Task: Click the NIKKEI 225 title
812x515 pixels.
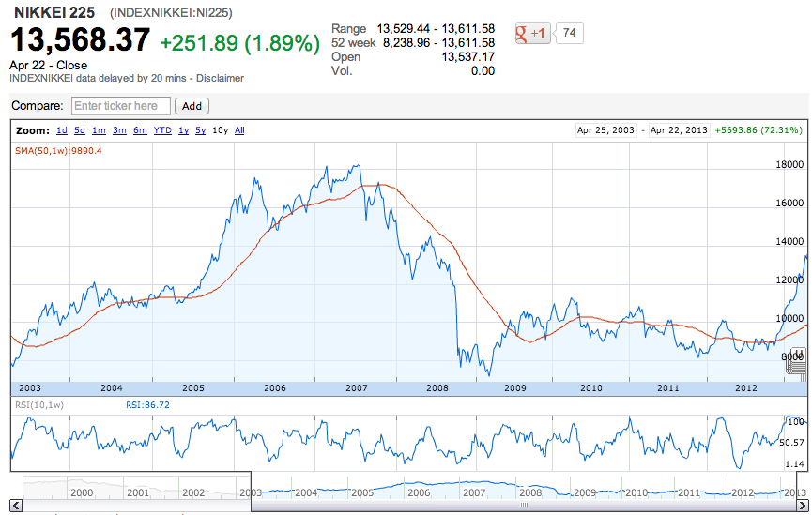Action: (54, 12)
